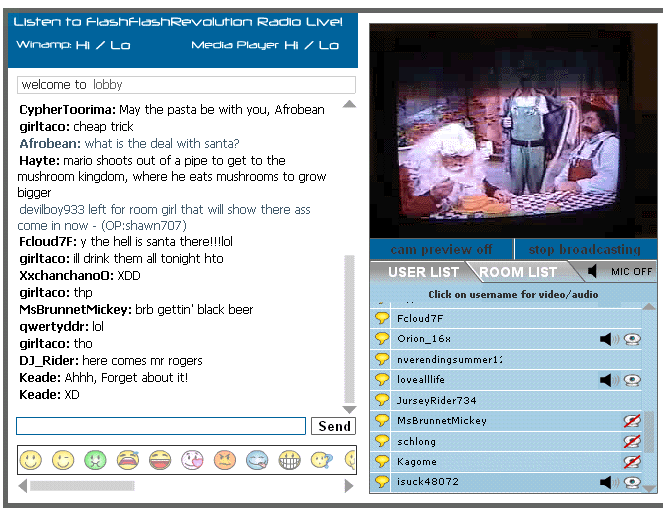Click right arrow of emoticon bar
The width and height of the screenshot is (663, 513).
(349, 486)
